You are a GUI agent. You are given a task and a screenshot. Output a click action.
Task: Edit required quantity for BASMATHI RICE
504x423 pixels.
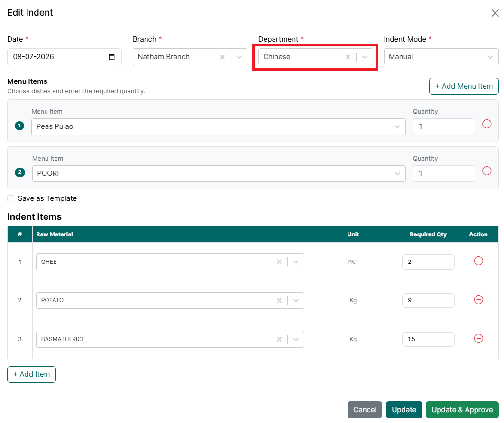pyautogui.click(x=428, y=339)
